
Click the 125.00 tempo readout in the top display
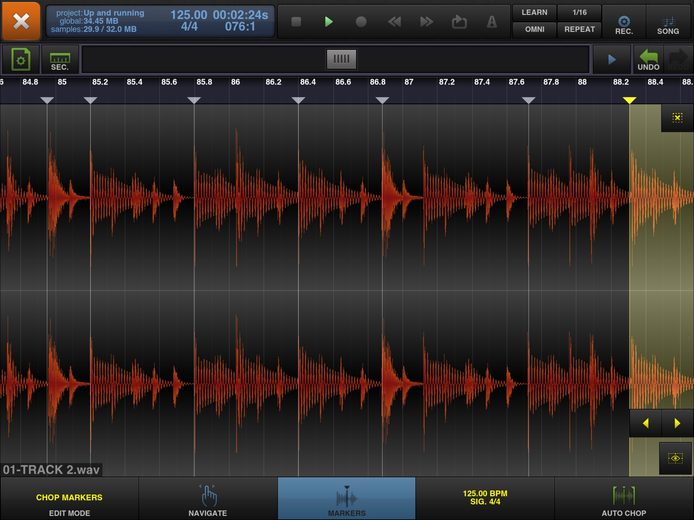click(x=189, y=15)
